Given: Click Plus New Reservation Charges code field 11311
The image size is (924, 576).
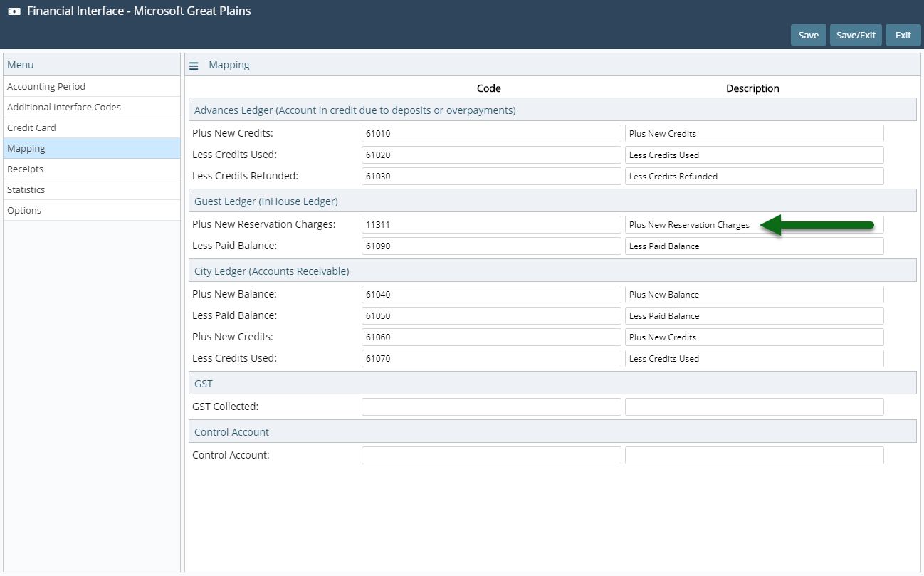Looking at the screenshot, I should click(x=491, y=225).
